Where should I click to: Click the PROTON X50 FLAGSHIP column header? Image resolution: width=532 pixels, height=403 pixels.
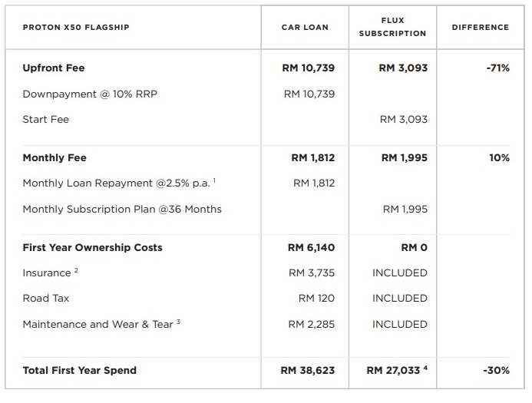tap(76, 28)
